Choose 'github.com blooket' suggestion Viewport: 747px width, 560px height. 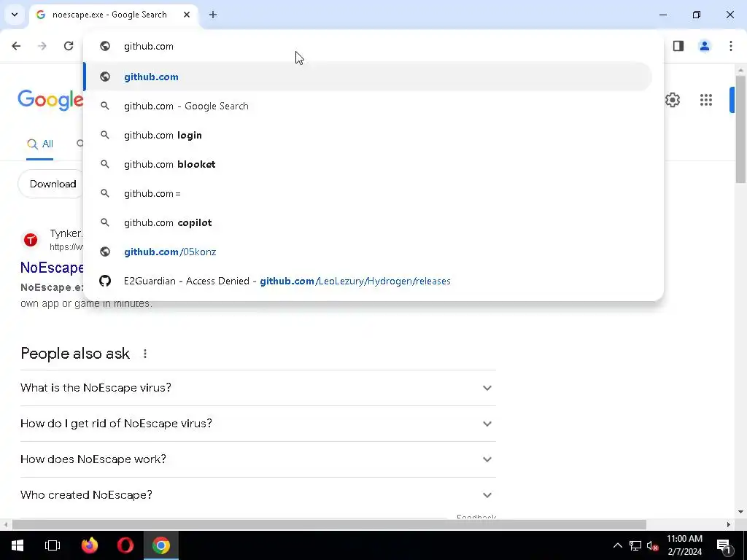click(x=368, y=164)
